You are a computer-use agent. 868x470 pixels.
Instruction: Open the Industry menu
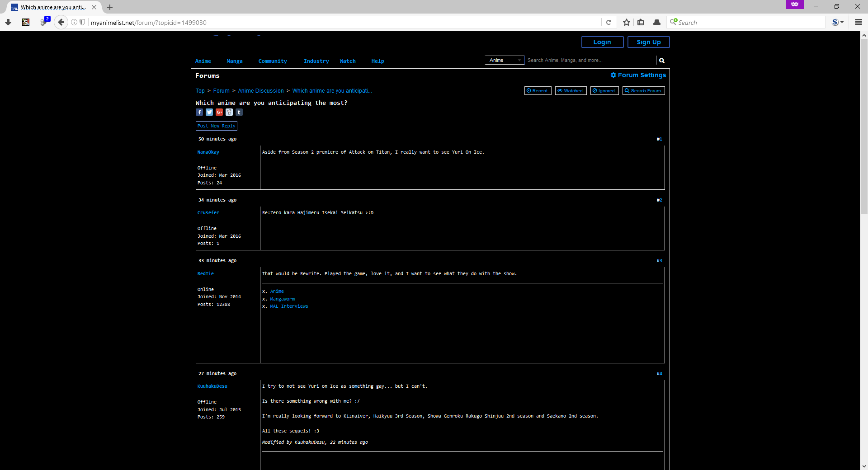[x=316, y=61]
